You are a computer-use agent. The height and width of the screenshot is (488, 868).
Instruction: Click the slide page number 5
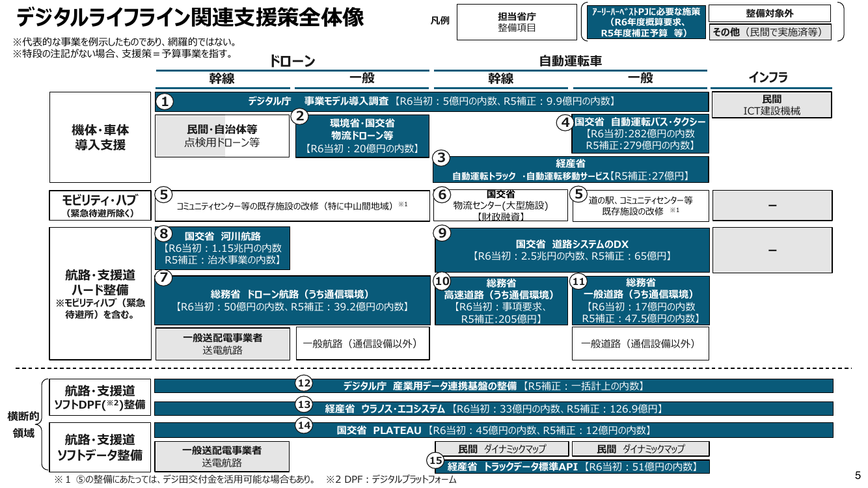pos(857,474)
